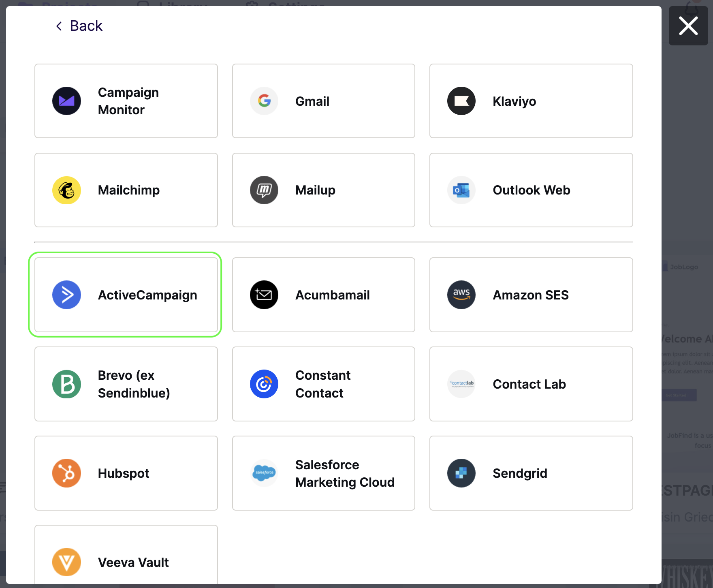713x588 pixels.
Task: Click the Acumbamail envelope logo icon
Action: (x=264, y=295)
